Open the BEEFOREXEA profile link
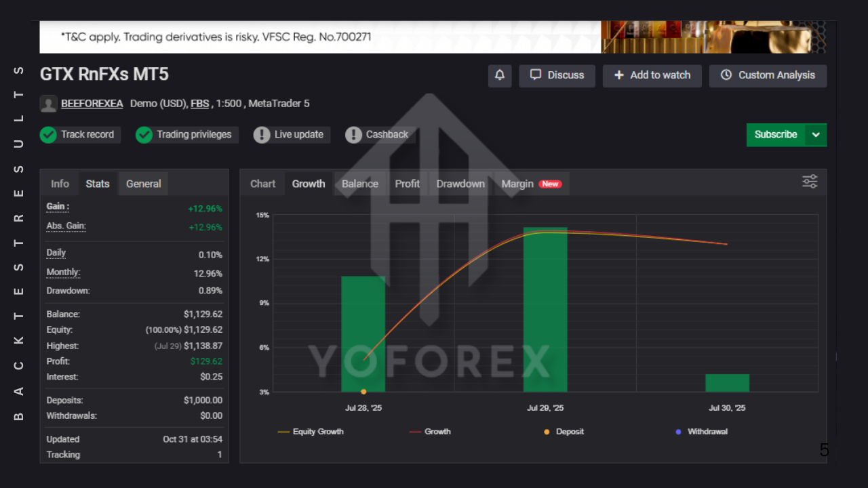 92,104
